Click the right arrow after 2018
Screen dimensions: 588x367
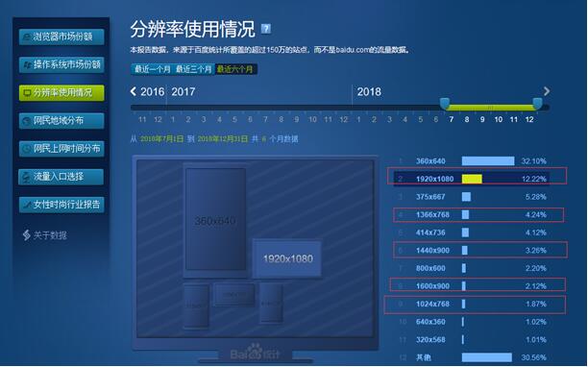[547, 91]
